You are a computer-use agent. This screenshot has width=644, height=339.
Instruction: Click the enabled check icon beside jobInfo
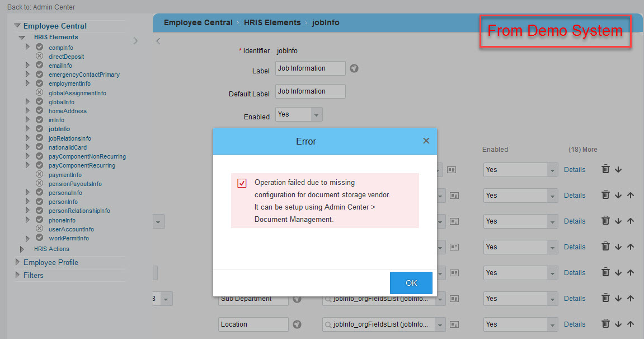tap(39, 128)
